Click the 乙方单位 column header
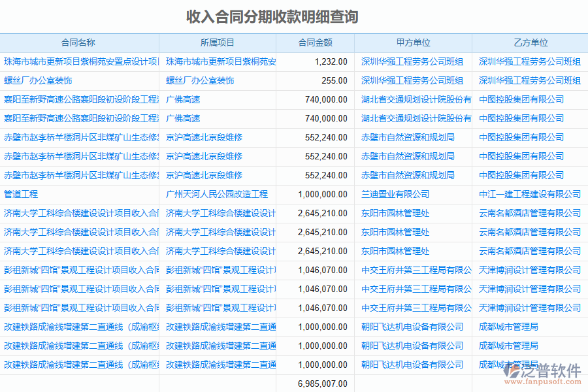The height and width of the screenshot is (392, 588). [530, 42]
